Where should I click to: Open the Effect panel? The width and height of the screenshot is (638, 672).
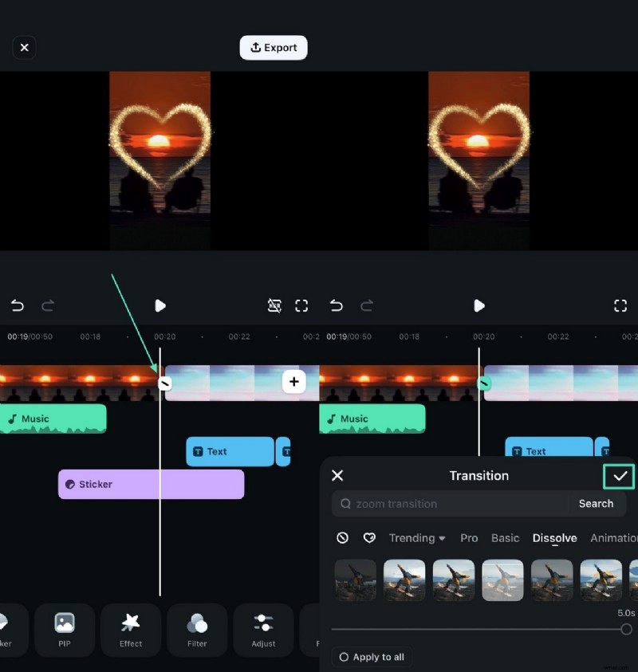tap(131, 630)
